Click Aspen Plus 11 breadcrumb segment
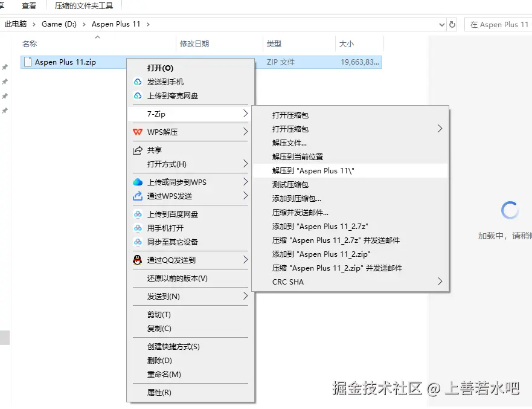Screen dimensions: 532x409 [116, 24]
